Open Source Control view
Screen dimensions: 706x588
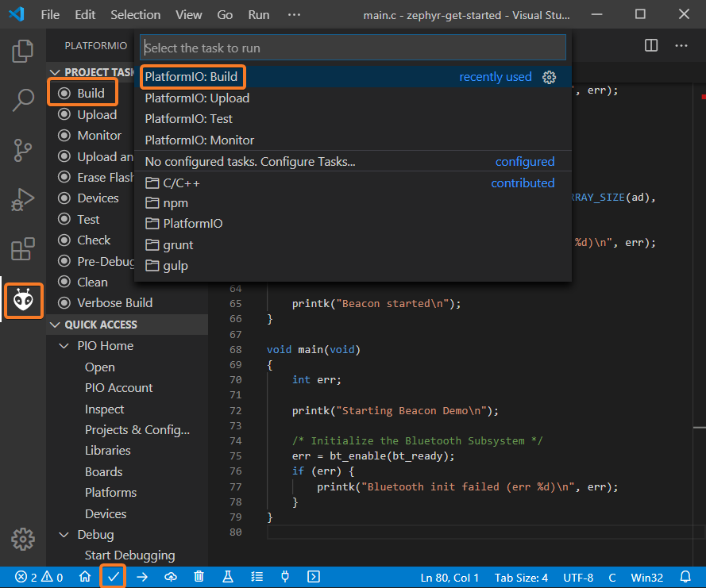coord(22,150)
